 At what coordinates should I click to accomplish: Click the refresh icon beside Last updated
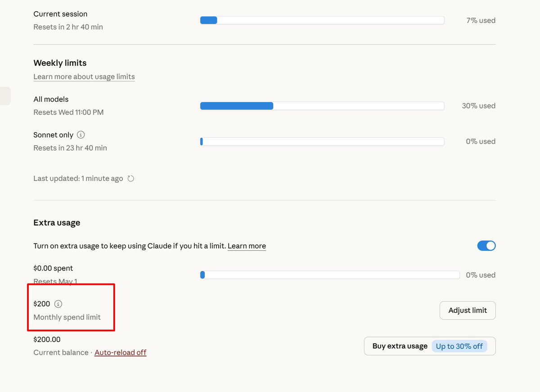tap(130, 179)
